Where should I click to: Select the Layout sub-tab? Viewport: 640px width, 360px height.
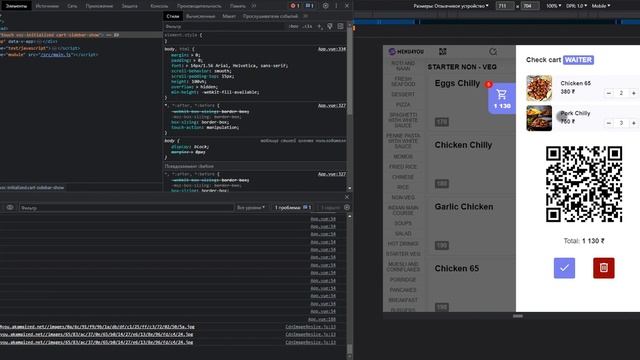(x=229, y=16)
